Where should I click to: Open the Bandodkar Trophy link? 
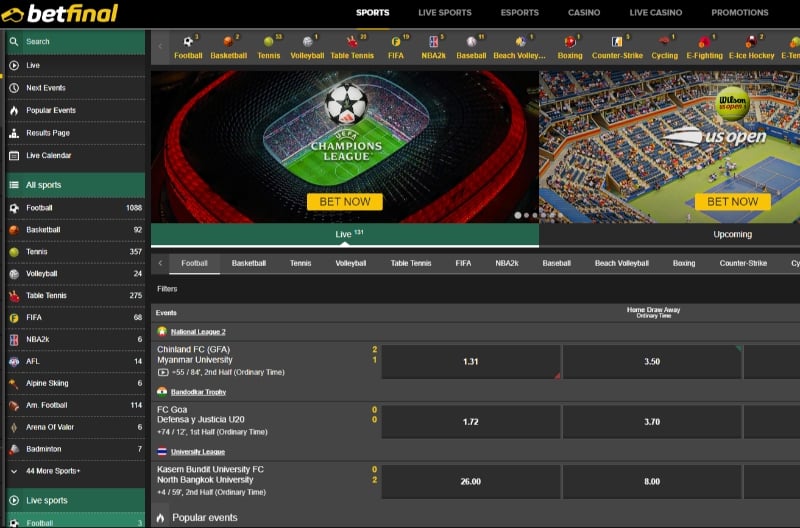(x=198, y=392)
